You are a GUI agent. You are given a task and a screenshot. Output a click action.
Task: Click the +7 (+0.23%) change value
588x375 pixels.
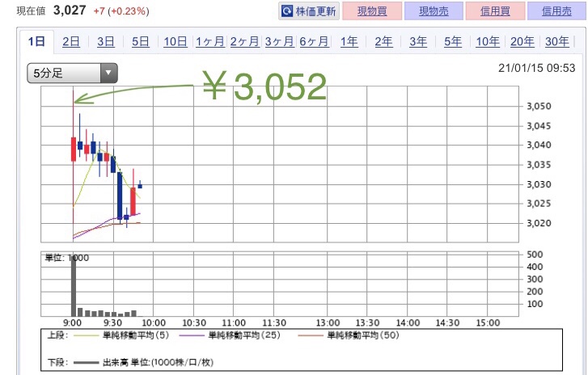(121, 11)
